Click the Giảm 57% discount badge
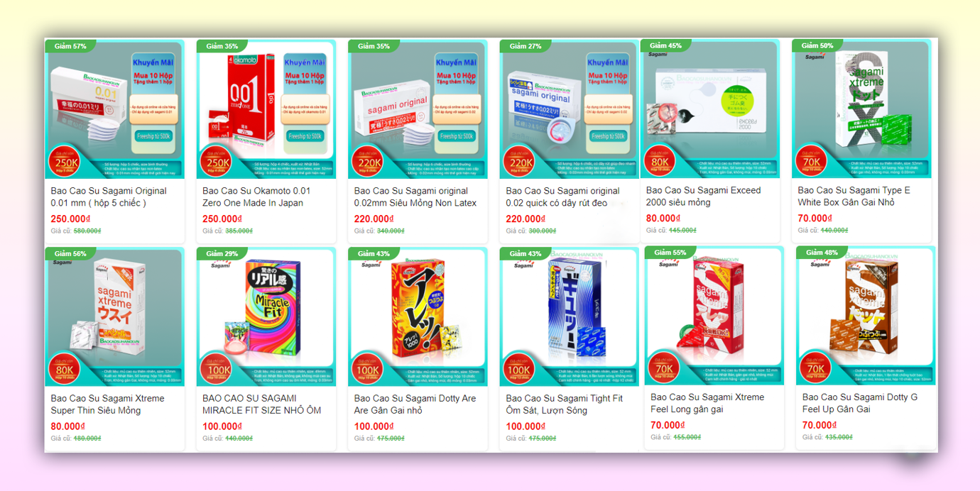This screenshot has width=980, height=491. click(x=69, y=46)
